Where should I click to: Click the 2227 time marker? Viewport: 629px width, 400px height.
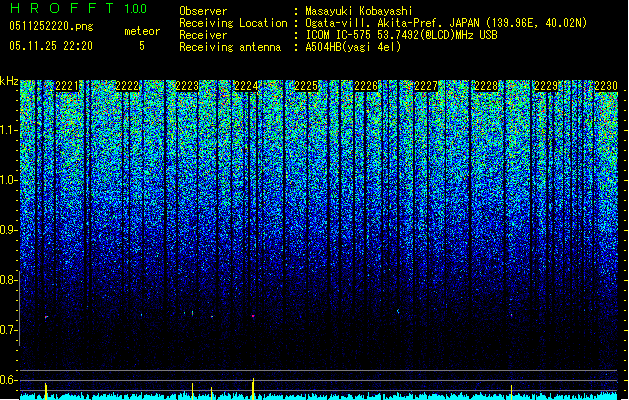(x=426, y=86)
